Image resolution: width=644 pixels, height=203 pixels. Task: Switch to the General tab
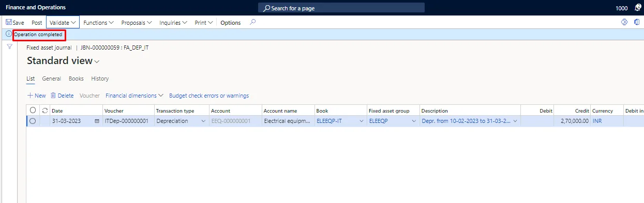52,79
